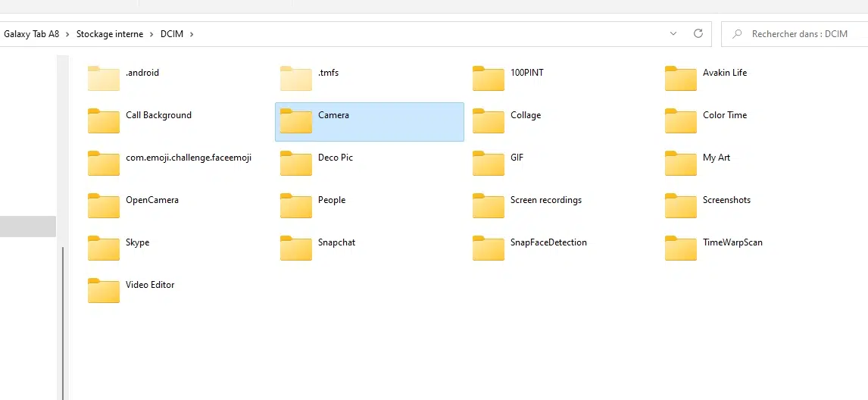Open address bar history dropdown

point(673,34)
